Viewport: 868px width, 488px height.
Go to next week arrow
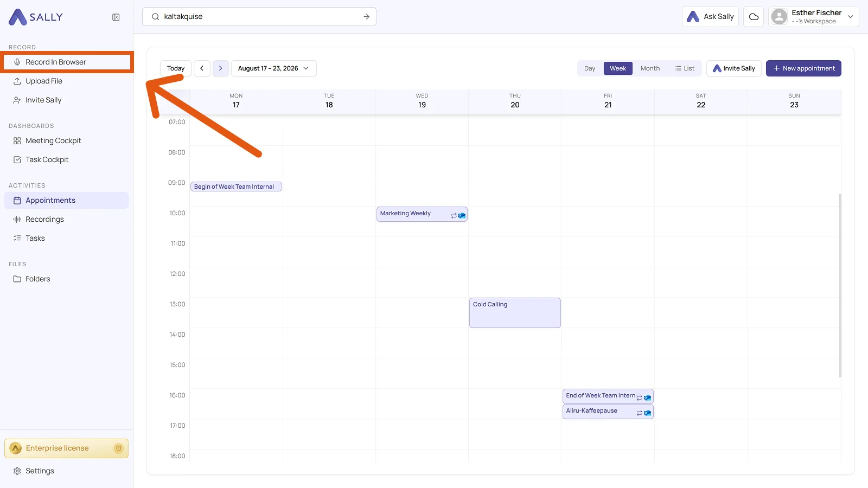pyautogui.click(x=220, y=68)
